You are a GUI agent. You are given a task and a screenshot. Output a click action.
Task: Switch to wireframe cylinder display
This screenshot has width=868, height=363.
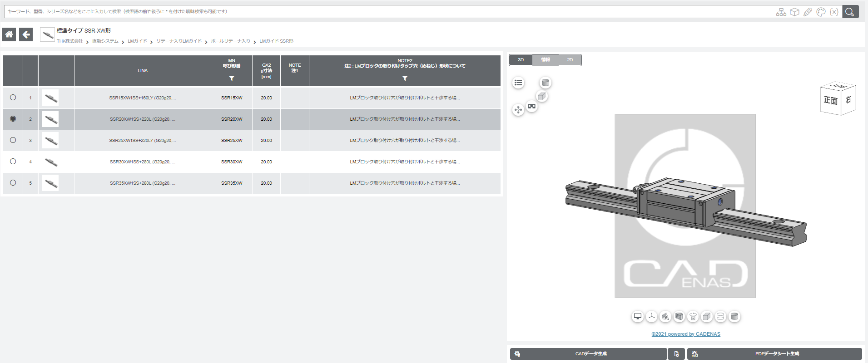point(720,317)
